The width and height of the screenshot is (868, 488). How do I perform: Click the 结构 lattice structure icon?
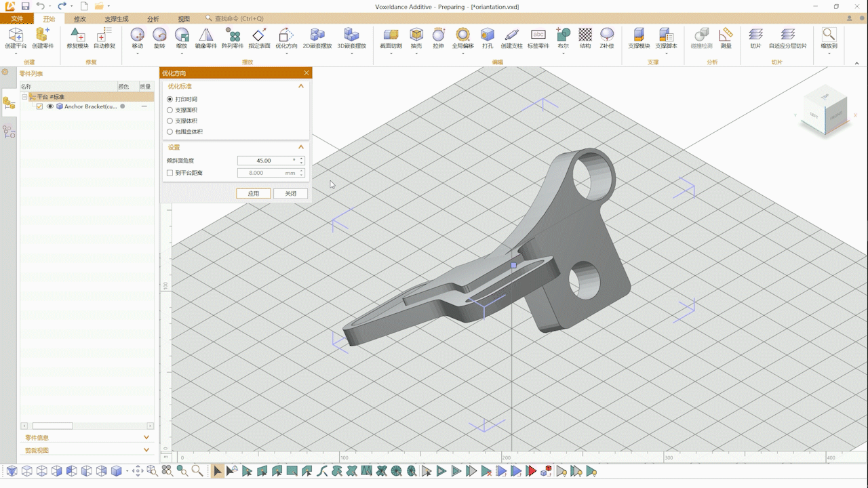point(585,35)
